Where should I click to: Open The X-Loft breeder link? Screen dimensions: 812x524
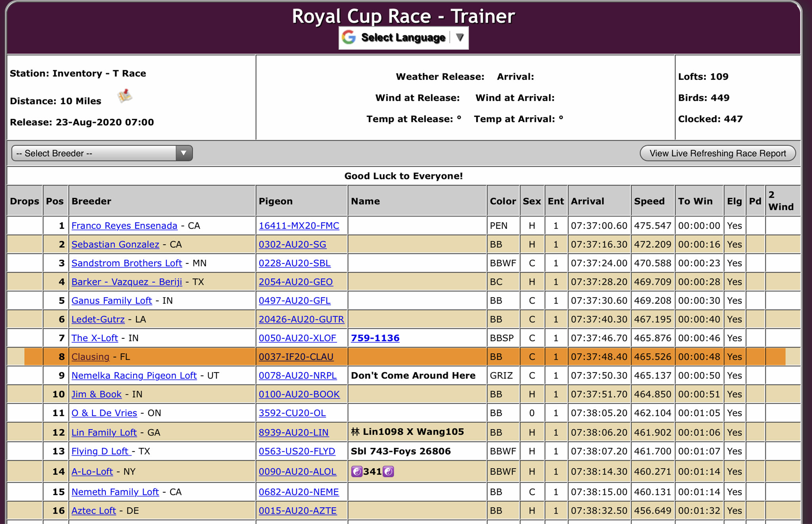tap(94, 338)
